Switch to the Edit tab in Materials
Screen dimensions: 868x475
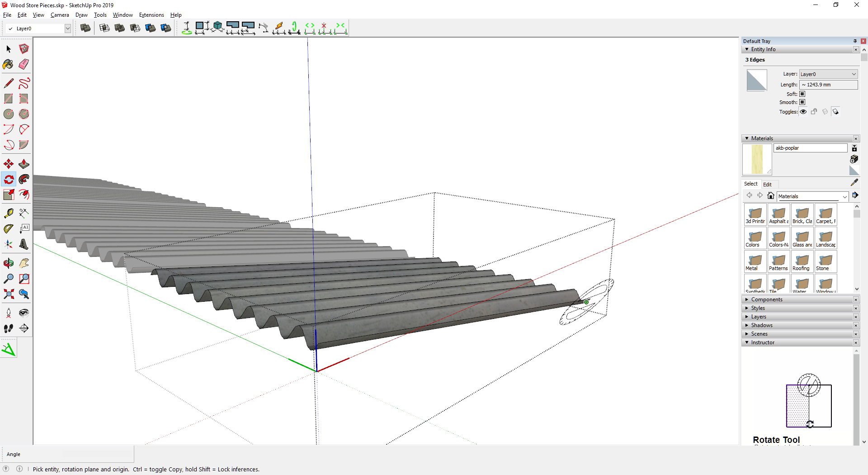click(767, 184)
